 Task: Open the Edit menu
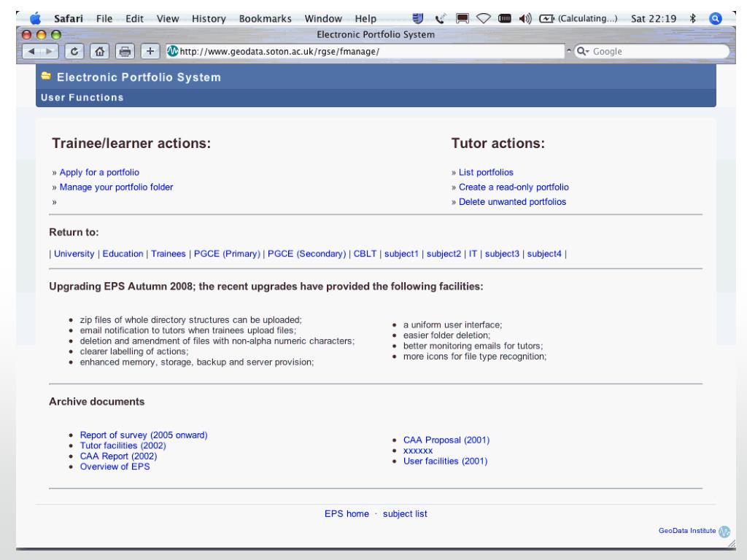pos(134,18)
